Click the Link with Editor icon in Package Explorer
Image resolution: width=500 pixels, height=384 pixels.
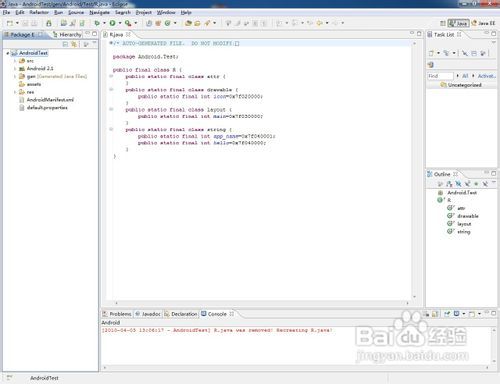click(74, 44)
